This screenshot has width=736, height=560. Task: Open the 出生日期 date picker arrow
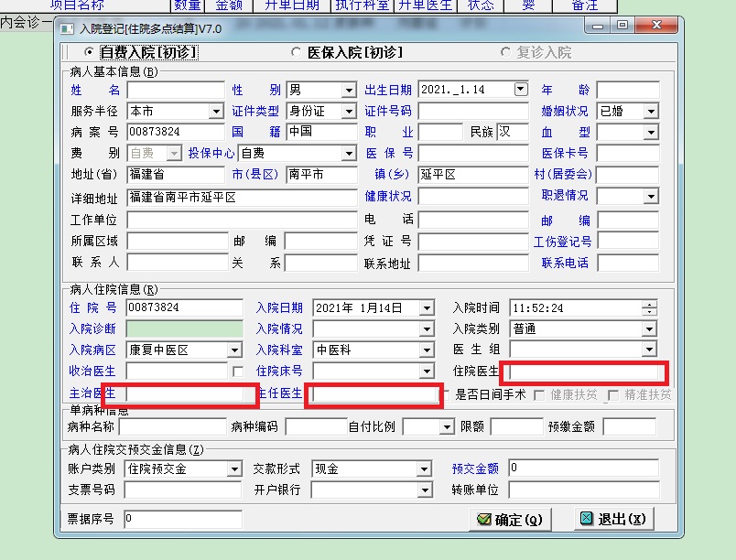point(521,89)
